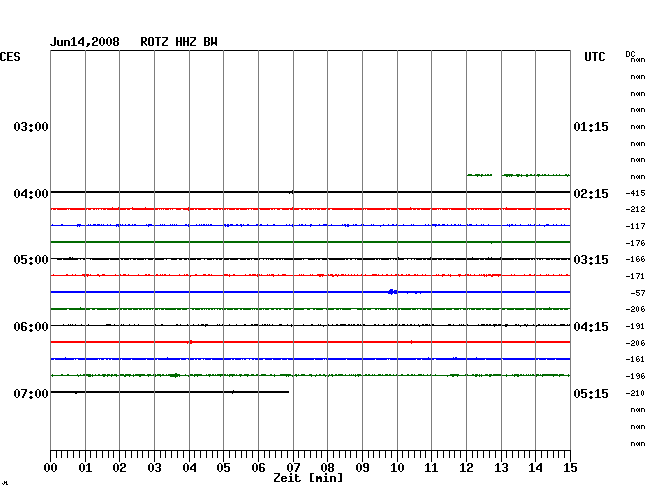The width and height of the screenshot is (650, 494).
Task: Click the date label Jun14,2008
Action: [x=85, y=42]
